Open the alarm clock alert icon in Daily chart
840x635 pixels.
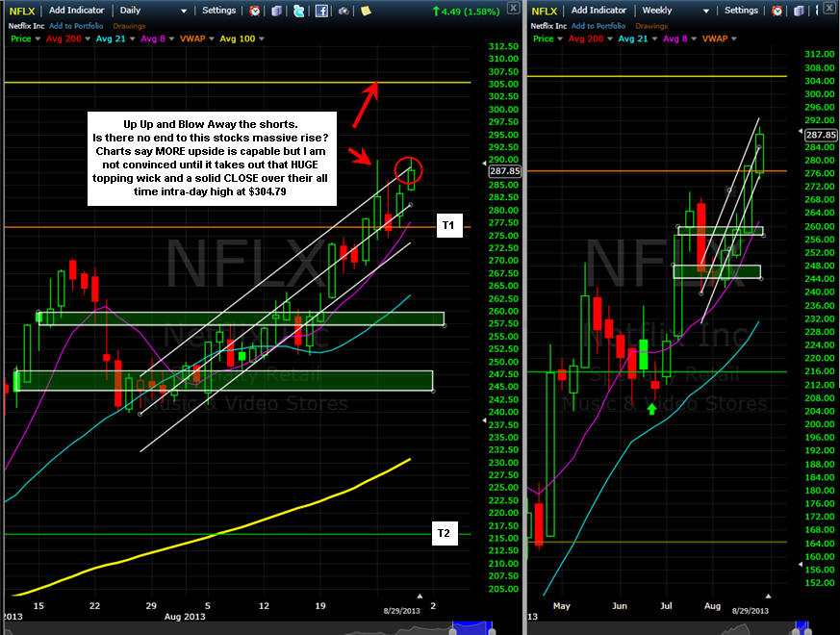[x=255, y=11]
